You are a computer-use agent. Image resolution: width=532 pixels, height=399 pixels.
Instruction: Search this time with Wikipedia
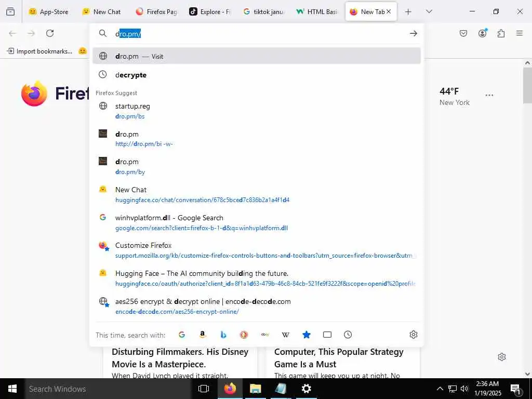point(286,335)
